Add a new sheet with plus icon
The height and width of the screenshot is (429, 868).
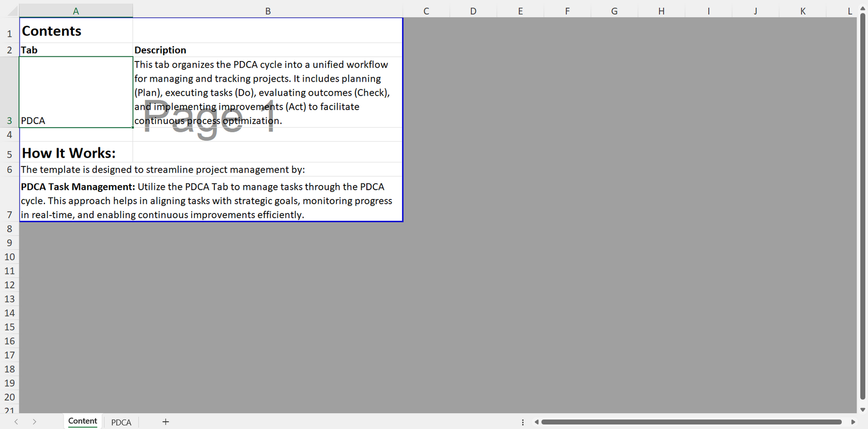[x=165, y=422]
